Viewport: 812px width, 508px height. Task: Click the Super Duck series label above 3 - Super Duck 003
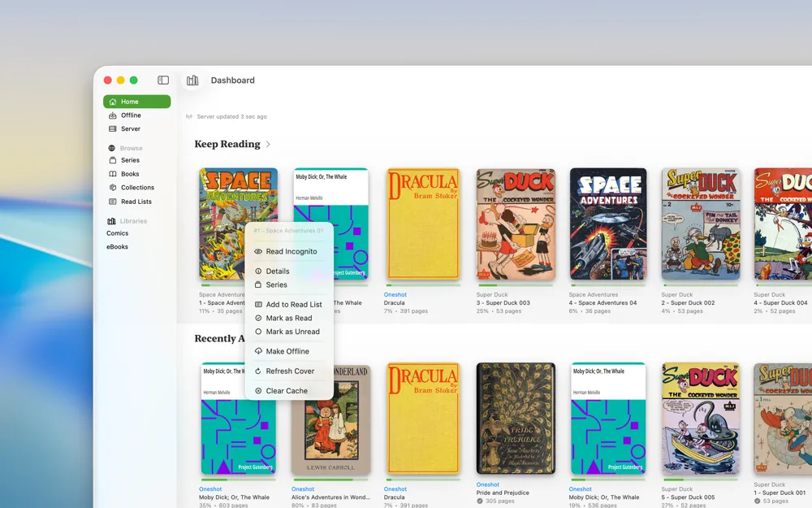(x=492, y=294)
